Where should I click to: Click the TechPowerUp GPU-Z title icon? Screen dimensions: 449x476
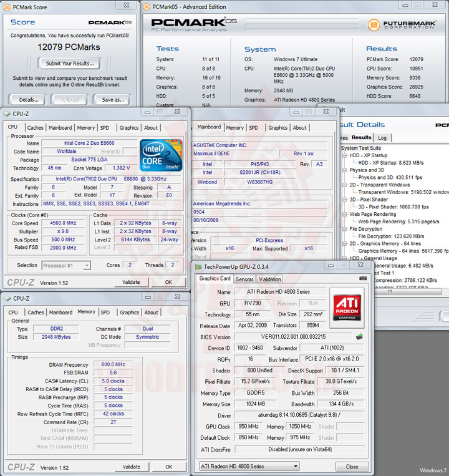198,267
